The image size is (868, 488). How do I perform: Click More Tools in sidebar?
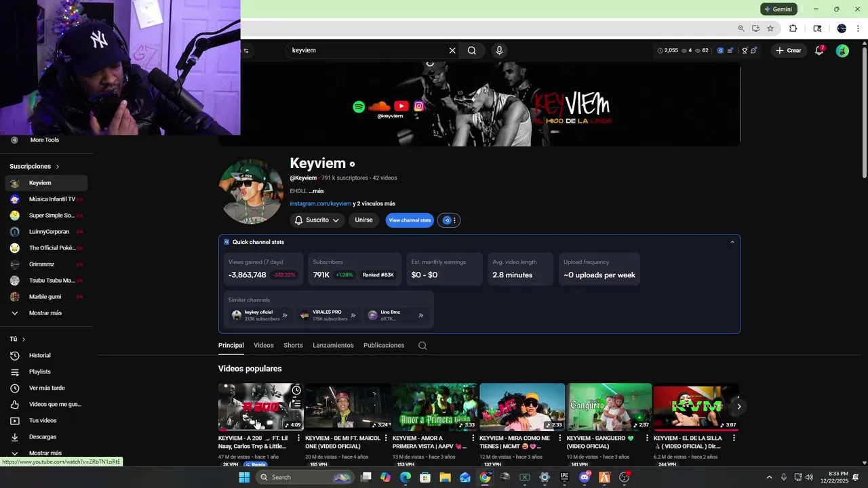pos(45,140)
